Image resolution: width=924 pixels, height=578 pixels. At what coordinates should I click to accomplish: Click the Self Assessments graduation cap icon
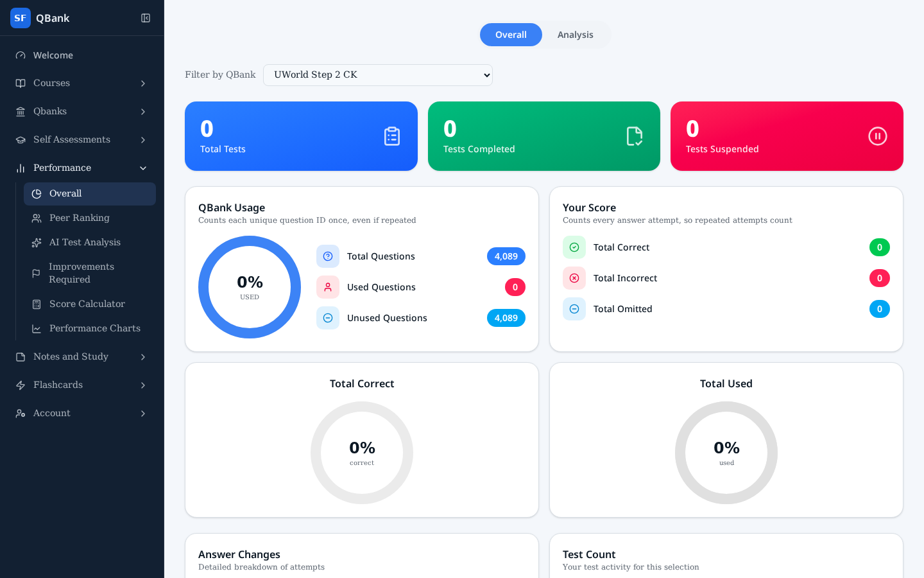[x=21, y=140]
